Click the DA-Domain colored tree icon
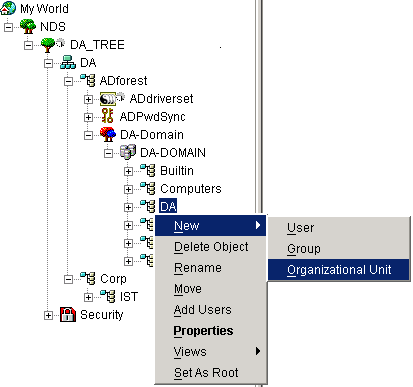This screenshot has height=387, width=413. (108, 134)
